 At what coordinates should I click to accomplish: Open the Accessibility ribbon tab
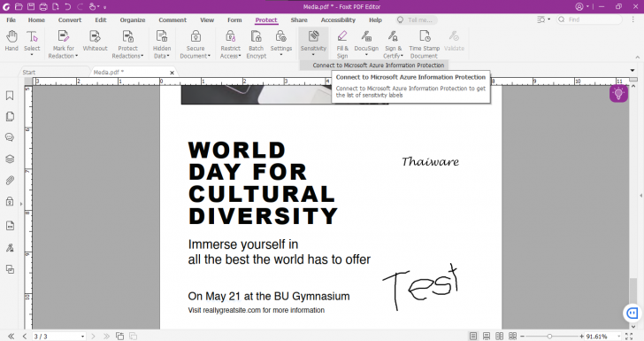[338, 19]
